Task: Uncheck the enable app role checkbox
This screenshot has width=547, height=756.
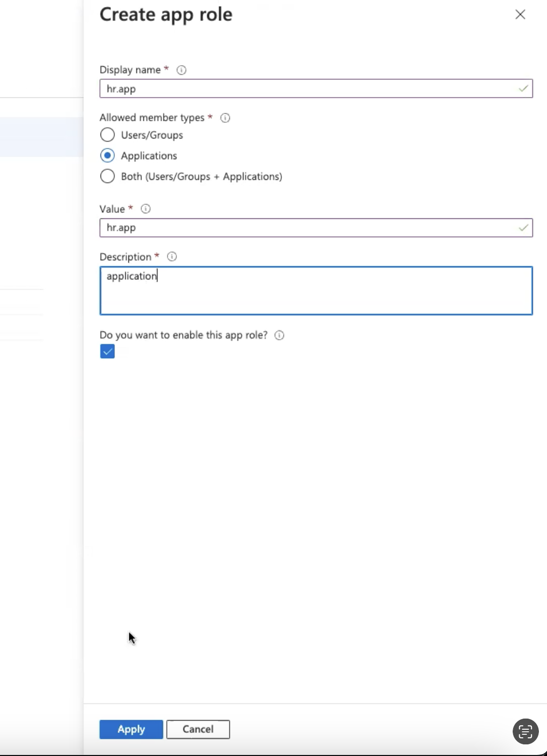Action: [107, 351]
